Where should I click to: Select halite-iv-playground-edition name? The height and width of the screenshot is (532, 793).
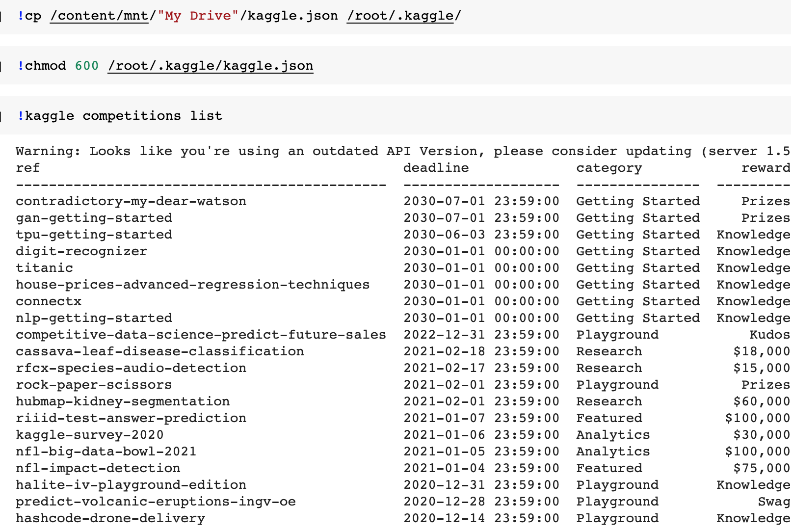(131, 485)
